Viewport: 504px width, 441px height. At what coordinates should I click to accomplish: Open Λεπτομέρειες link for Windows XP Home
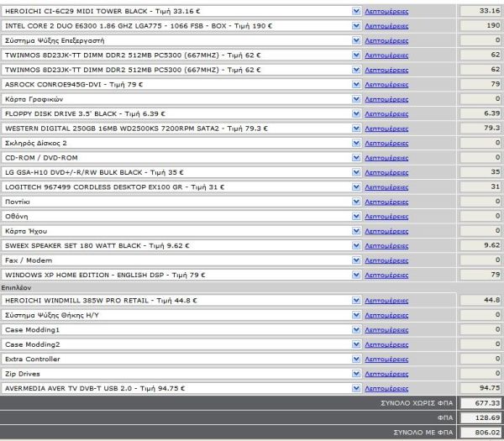[x=386, y=276]
